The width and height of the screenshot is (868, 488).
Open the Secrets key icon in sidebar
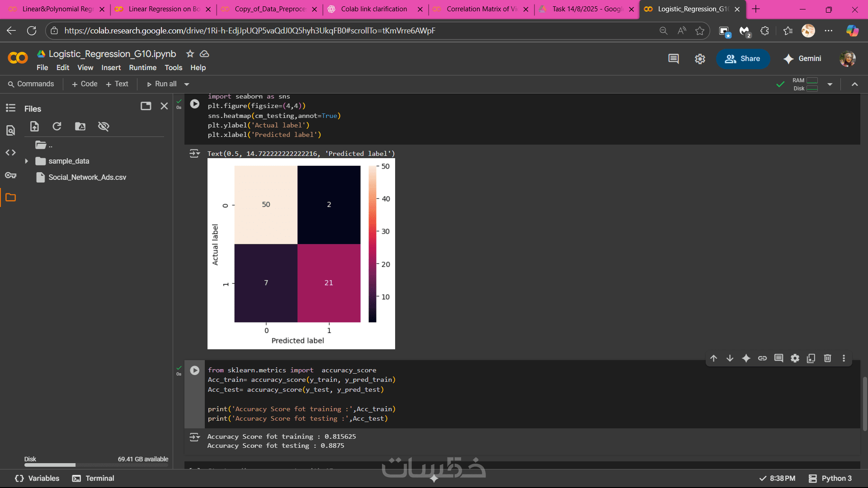[10, 175]
